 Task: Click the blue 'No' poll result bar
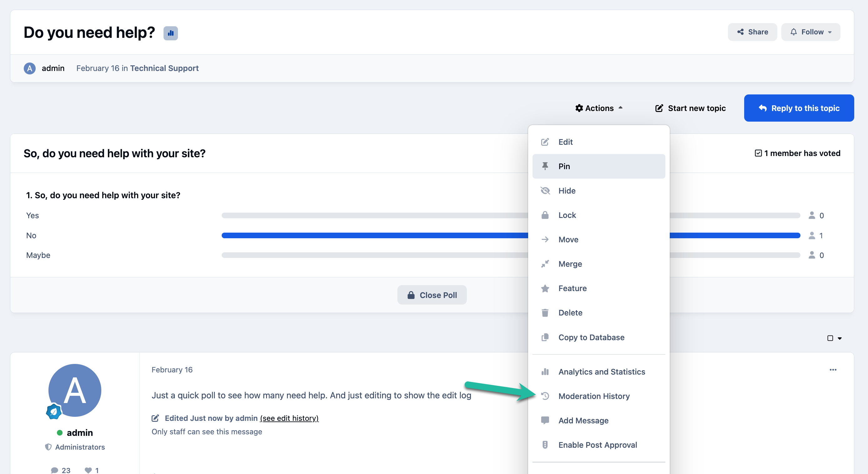click(x=511, y=235)
